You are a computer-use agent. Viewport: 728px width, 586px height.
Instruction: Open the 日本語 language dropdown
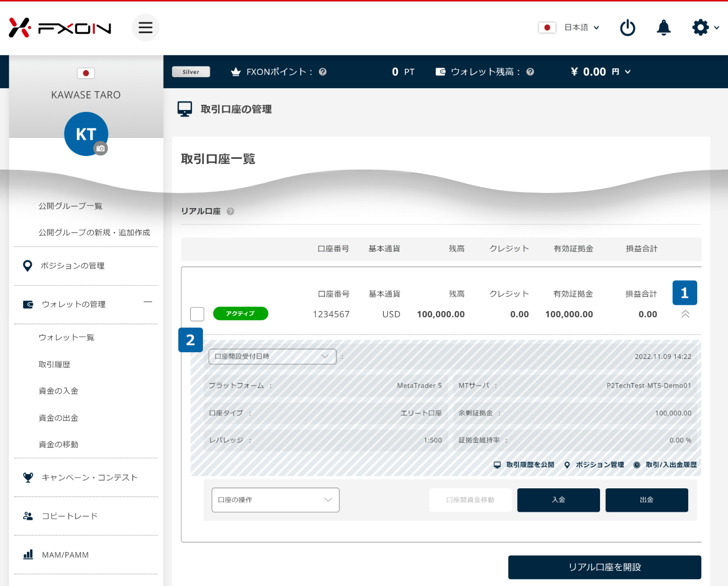(582, 27)
